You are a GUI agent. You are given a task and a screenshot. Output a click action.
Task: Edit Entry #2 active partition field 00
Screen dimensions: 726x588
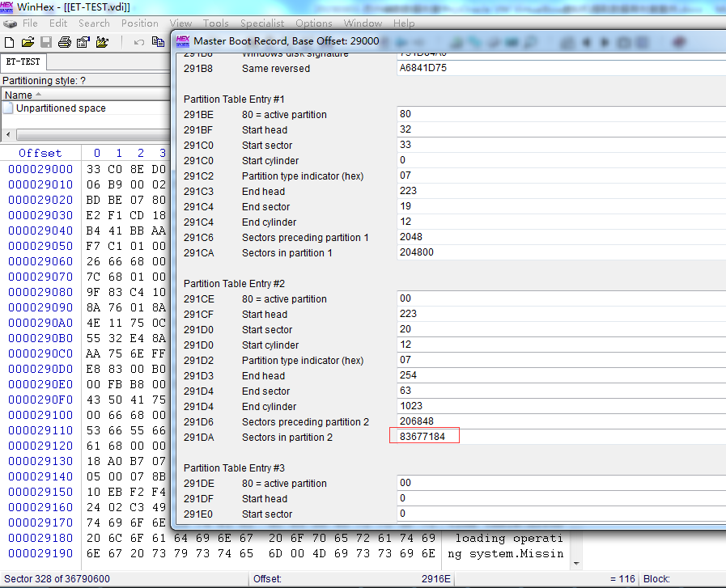pyautogui.click(x=561, y=298)
